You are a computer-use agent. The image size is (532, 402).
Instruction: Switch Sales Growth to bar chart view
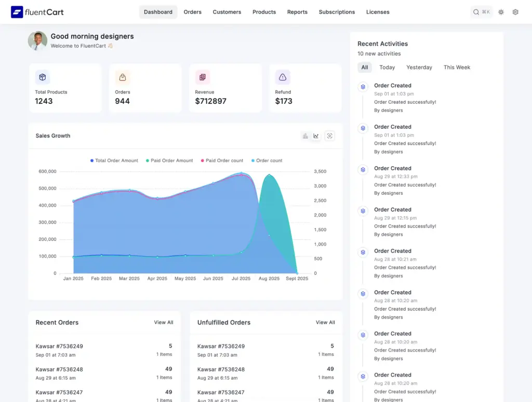[305, 136]
